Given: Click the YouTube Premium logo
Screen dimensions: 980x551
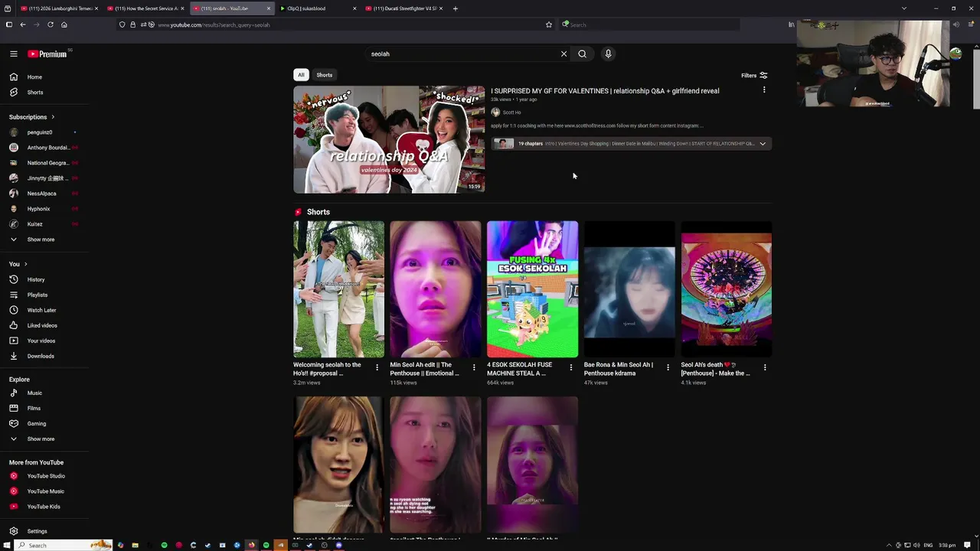Looking at the screenshot, I should 48,54.
